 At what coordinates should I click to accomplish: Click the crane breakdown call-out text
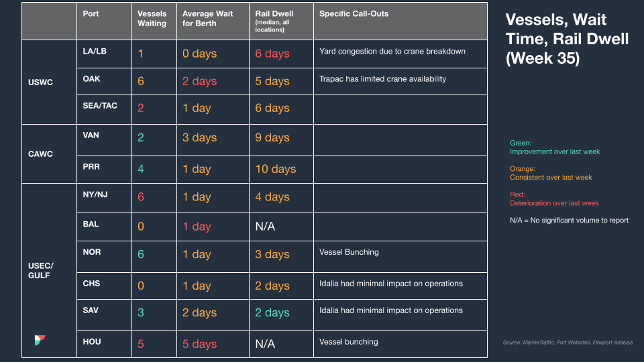click(392, 52)
